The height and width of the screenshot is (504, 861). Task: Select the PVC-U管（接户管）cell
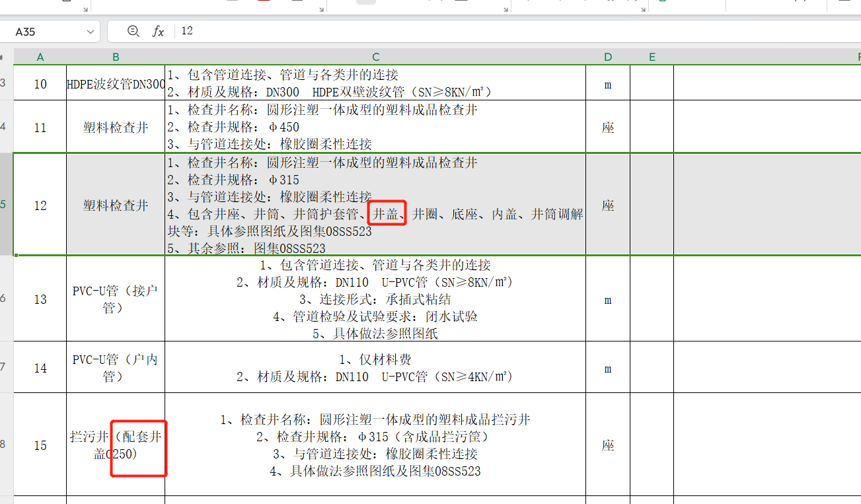(x=116, y=299)
